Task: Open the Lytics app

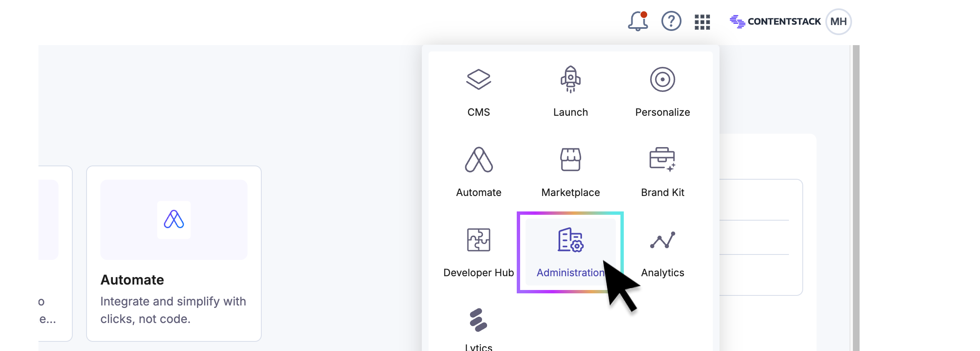Action: click(478, 329)
